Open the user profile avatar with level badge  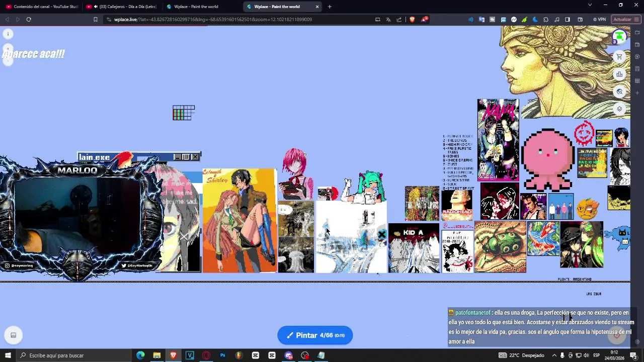tap(619, 37)
